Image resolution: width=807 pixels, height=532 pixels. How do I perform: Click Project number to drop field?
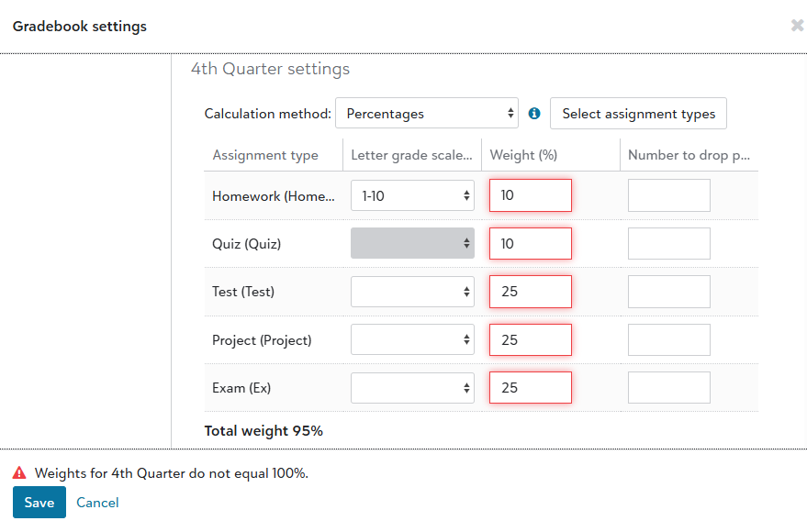coord(669,339)
